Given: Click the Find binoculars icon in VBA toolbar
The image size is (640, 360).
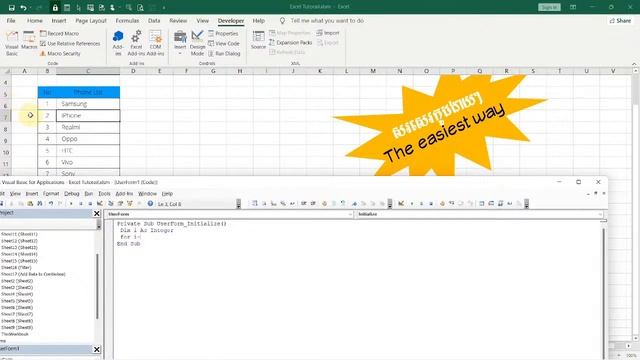Looking at the screenshot, I should pos(40,203).
